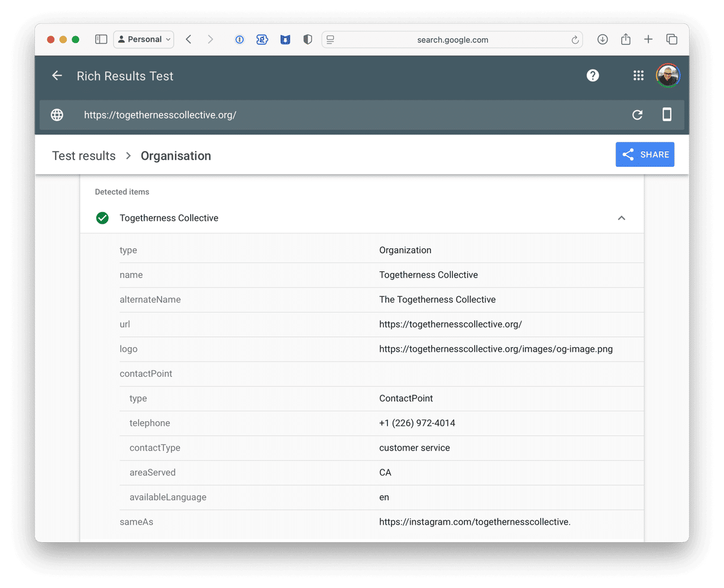Go back using the Safari back arrow
The image size is (724, 588).
189,40
